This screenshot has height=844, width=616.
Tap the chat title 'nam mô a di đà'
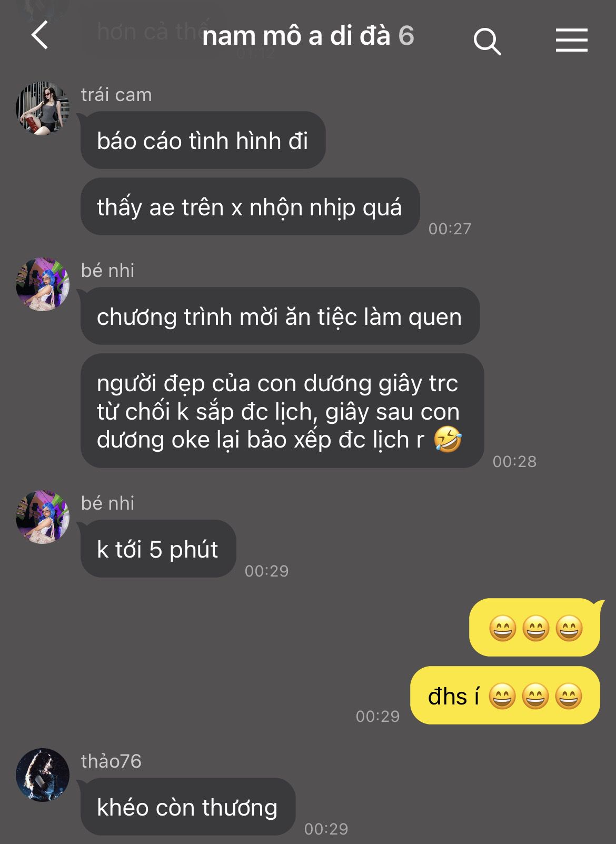296,36
